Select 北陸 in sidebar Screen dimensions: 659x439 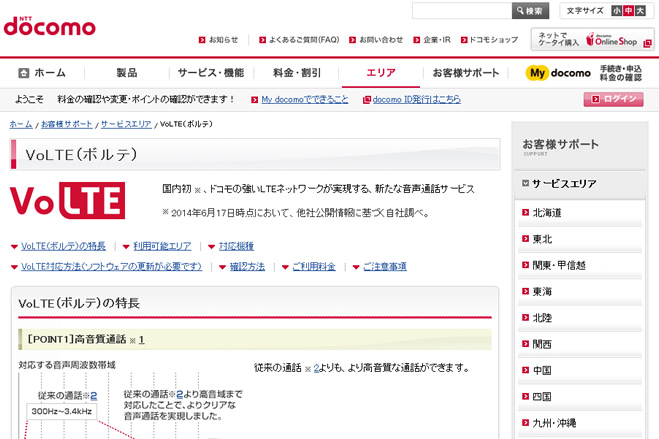tap(542, 318)
